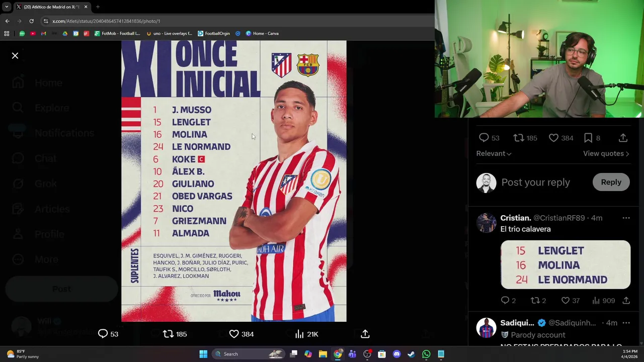Go back in browser history

coord(7,21)
